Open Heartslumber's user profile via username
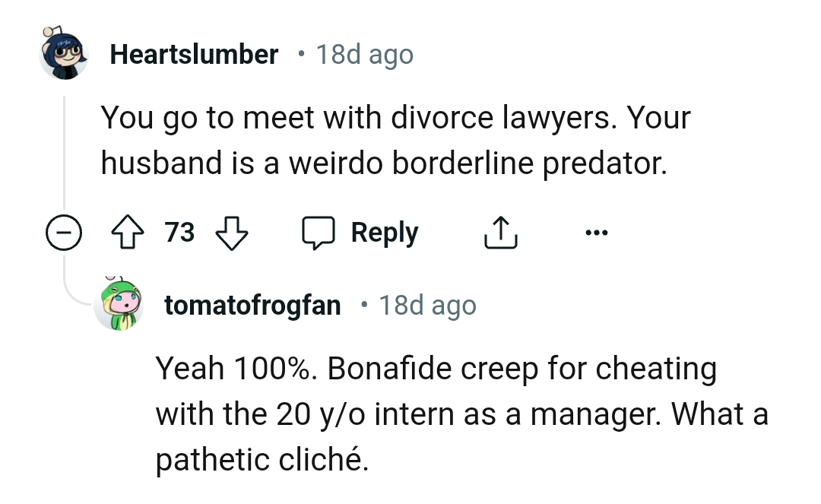Screen dimensions: 821x504 tap(194, 54)
